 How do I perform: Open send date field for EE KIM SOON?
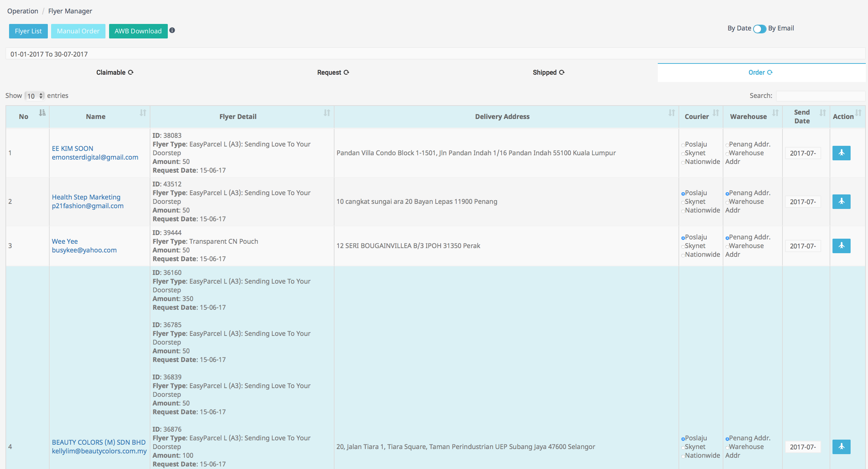[803, 153]
